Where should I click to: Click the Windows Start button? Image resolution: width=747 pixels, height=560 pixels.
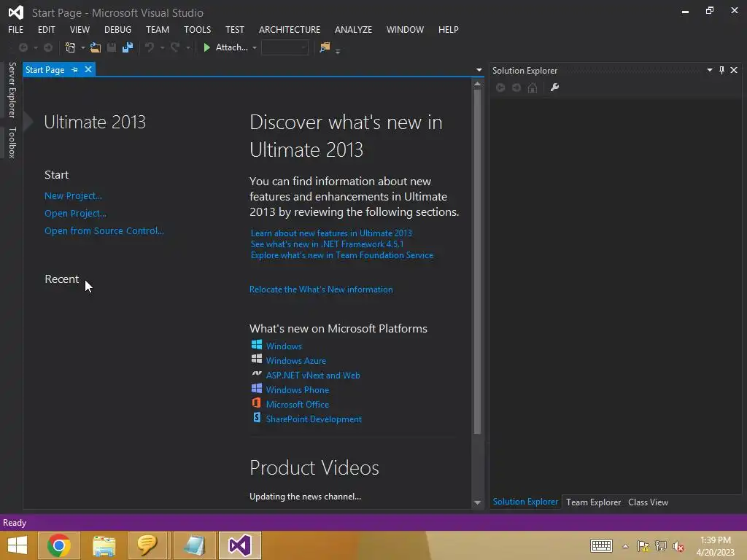(18, 545)
